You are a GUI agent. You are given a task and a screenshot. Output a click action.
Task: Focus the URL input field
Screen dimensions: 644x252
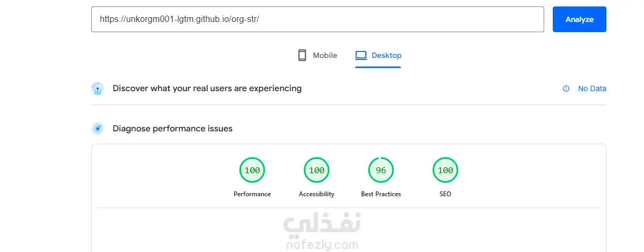tap(318, 19)
